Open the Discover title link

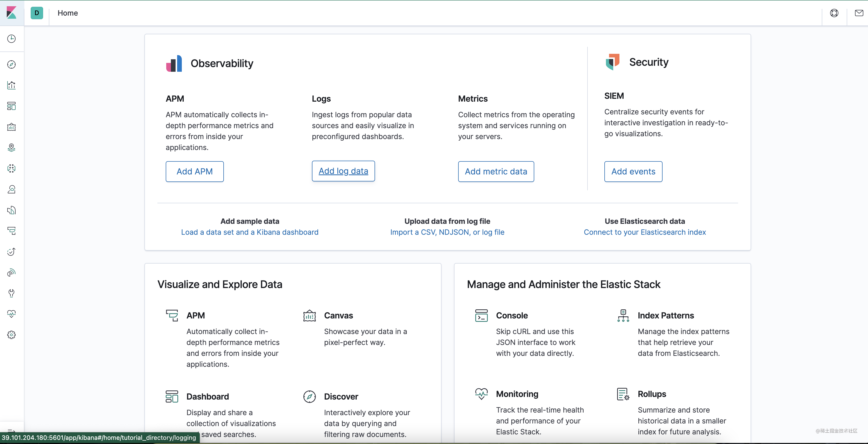[x=341, y=396]
